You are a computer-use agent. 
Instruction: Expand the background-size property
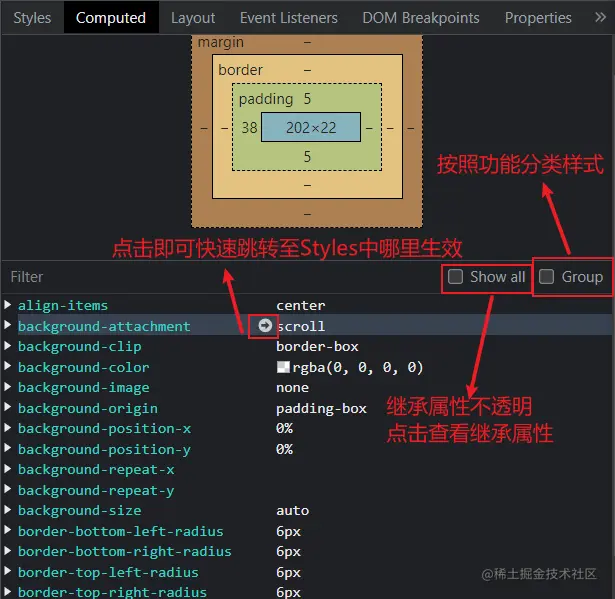(x=7, y=510)
